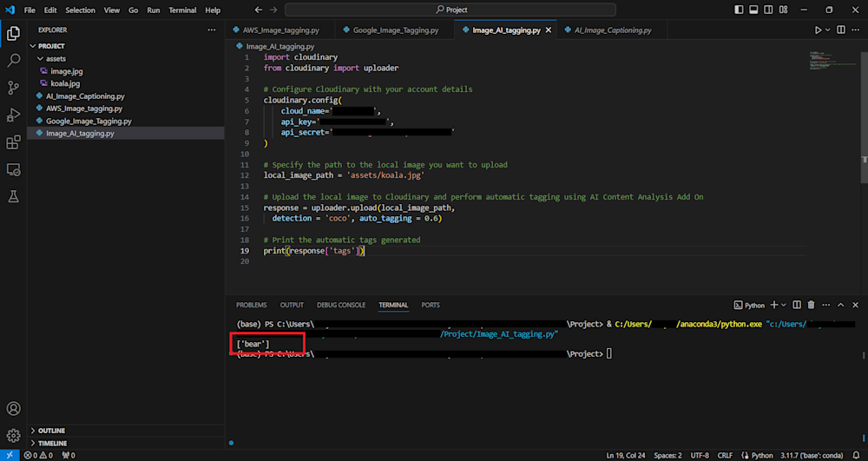Maximize the panel with the up chevron

841,305
